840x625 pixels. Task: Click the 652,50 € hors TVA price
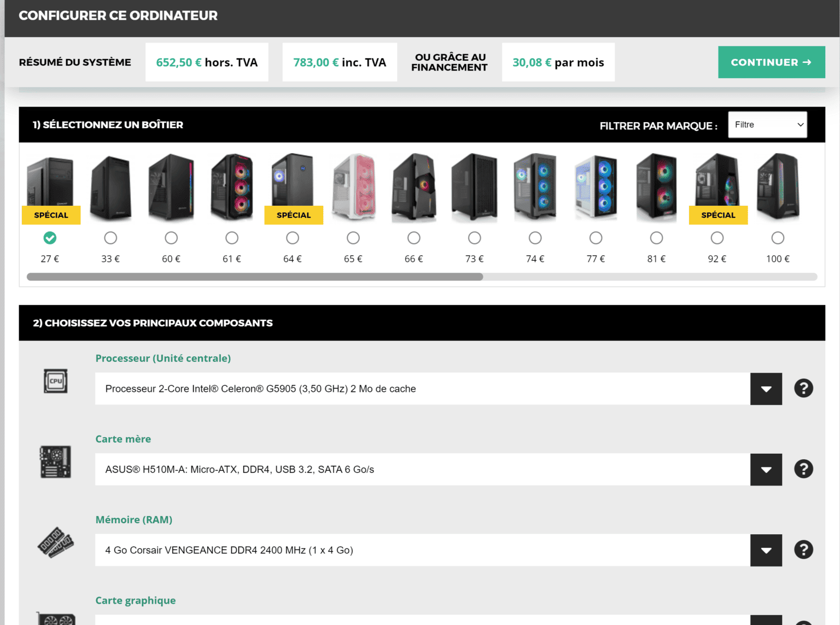pyautogui.click(x=207, y=62)
